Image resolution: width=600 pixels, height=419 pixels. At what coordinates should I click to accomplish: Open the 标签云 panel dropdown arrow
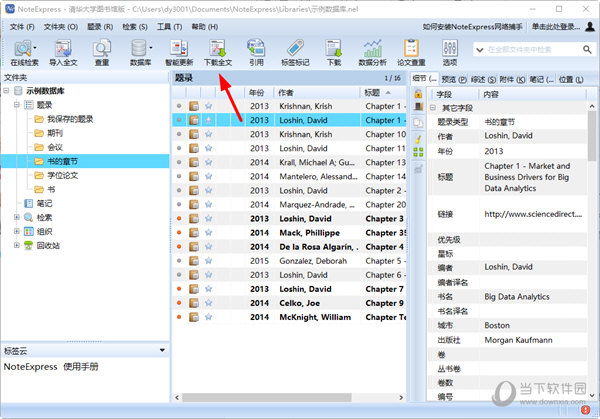coord(162,350)
